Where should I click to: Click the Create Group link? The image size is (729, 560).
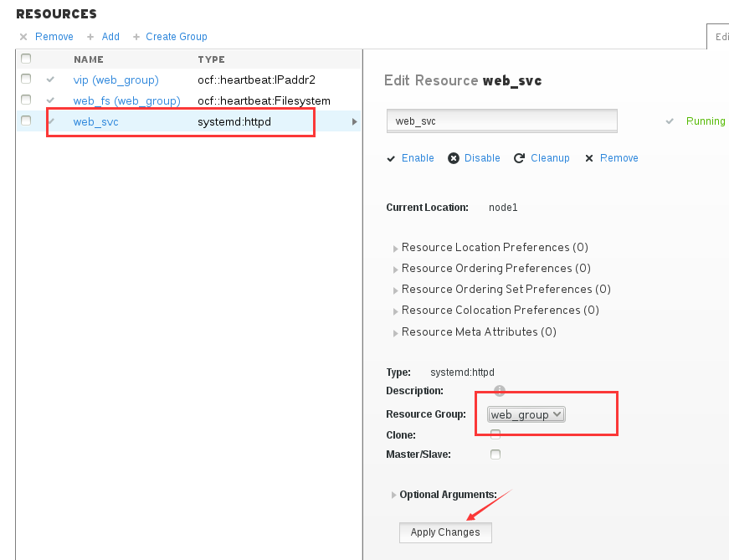pos(177,37)
